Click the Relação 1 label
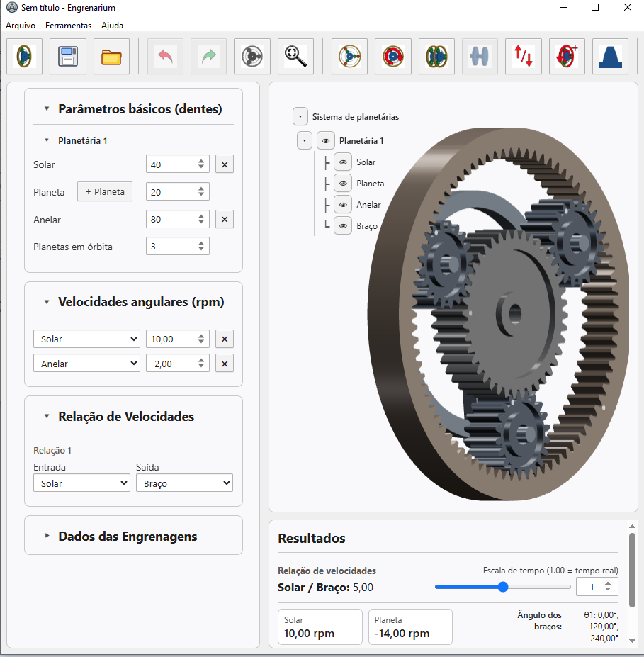The width and height of the screenshot is (644, 657). tap(52, 451)
